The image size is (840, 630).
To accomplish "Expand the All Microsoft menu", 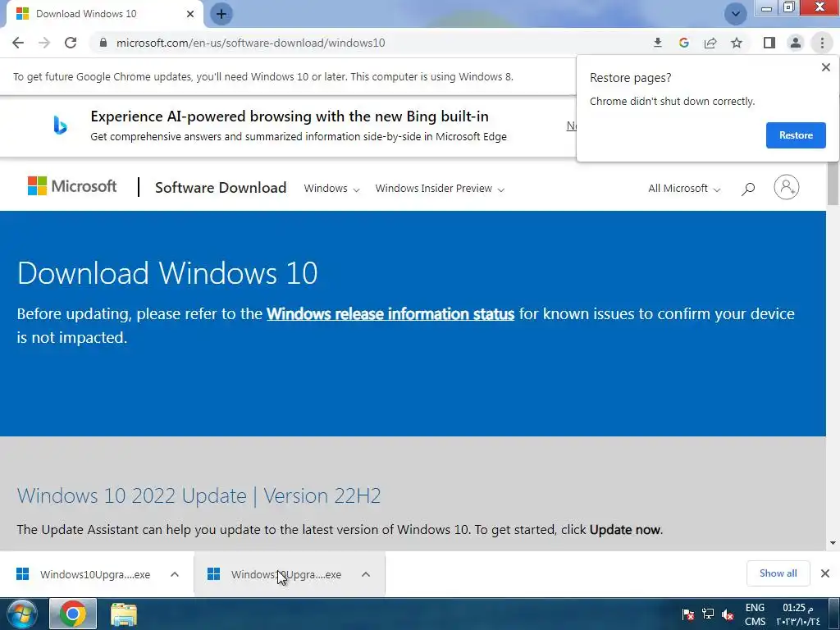I will tap(684, 189).
